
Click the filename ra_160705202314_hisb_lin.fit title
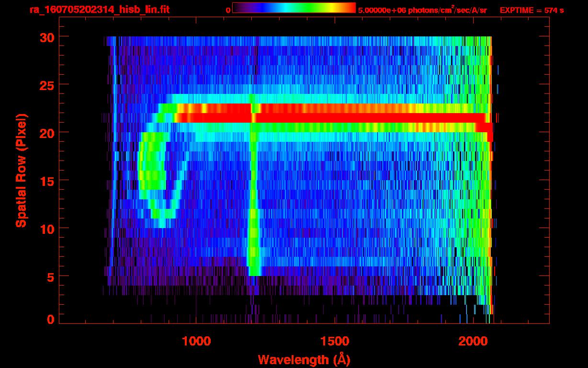click(x=99, y=10)
